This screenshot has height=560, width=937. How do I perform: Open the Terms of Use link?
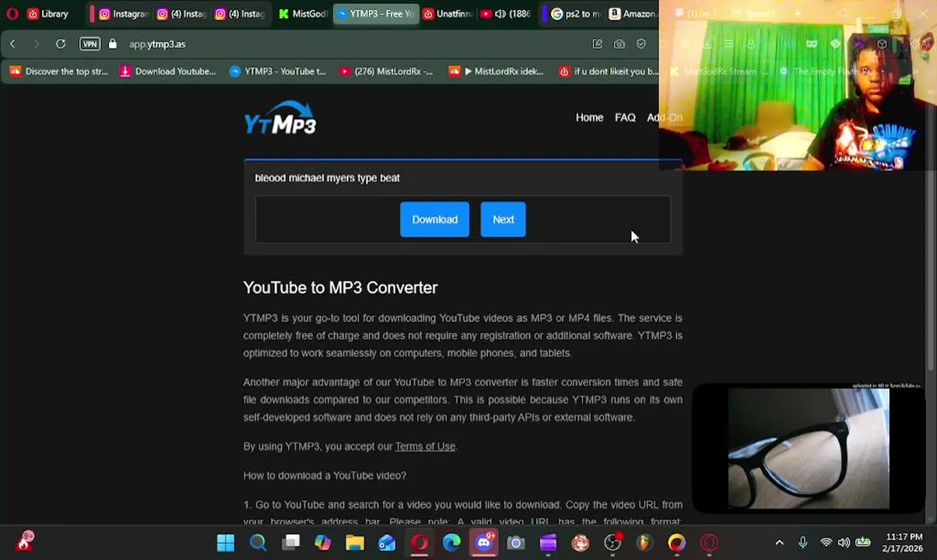pos(425,446)
